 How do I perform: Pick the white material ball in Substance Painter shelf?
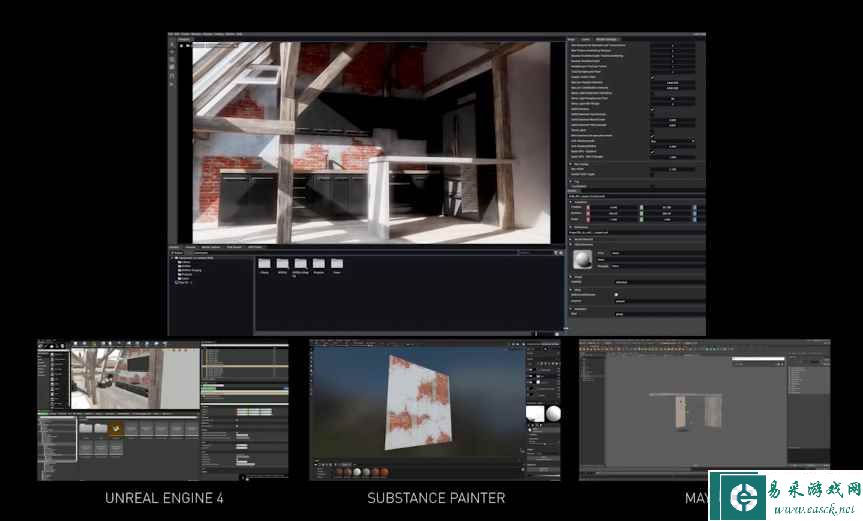(357, 472)
